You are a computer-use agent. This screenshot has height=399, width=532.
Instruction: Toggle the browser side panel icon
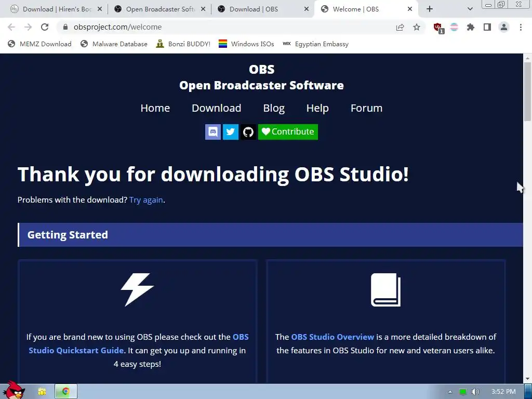tap(487, 27)
